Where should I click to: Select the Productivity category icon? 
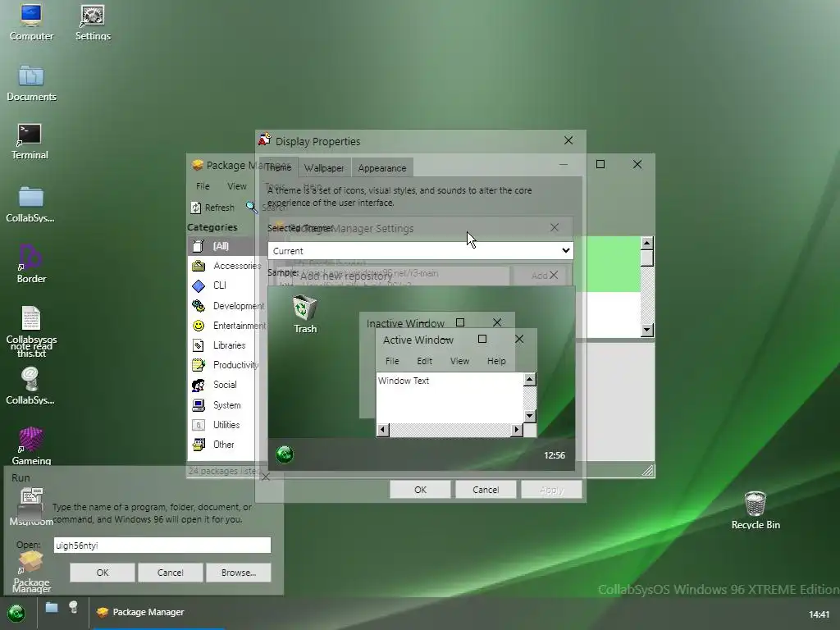pyautogui.click(x=199, y=365)
